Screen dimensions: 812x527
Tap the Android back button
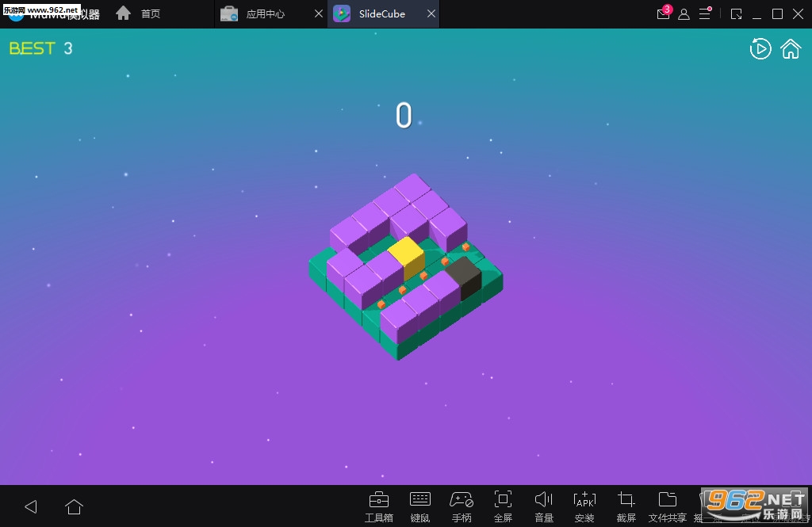tap(31, 506)
